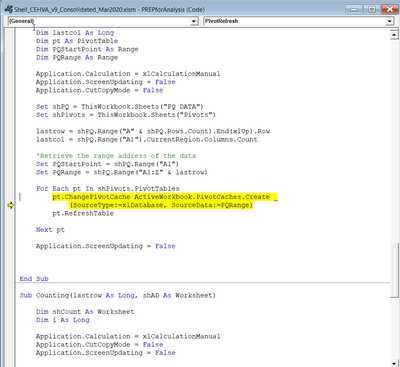
Task: Click the pt.RefreshTable line
Action: click(x=83, y=213)
